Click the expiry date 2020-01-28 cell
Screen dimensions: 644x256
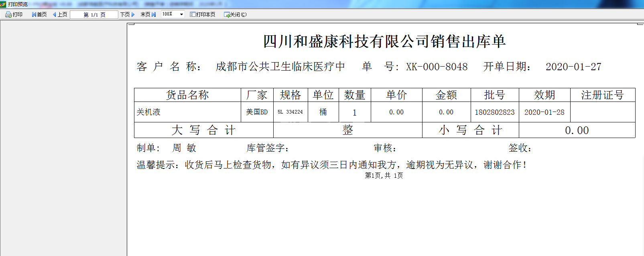coord(544,112)
